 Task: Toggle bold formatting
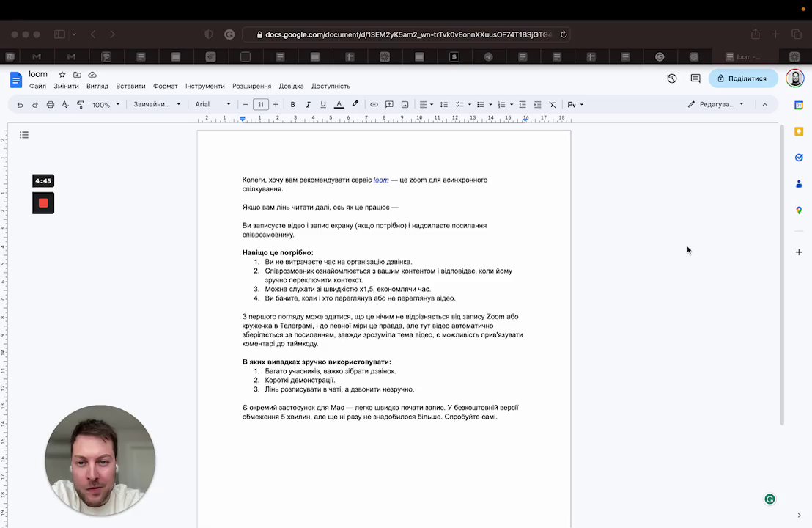292,105
